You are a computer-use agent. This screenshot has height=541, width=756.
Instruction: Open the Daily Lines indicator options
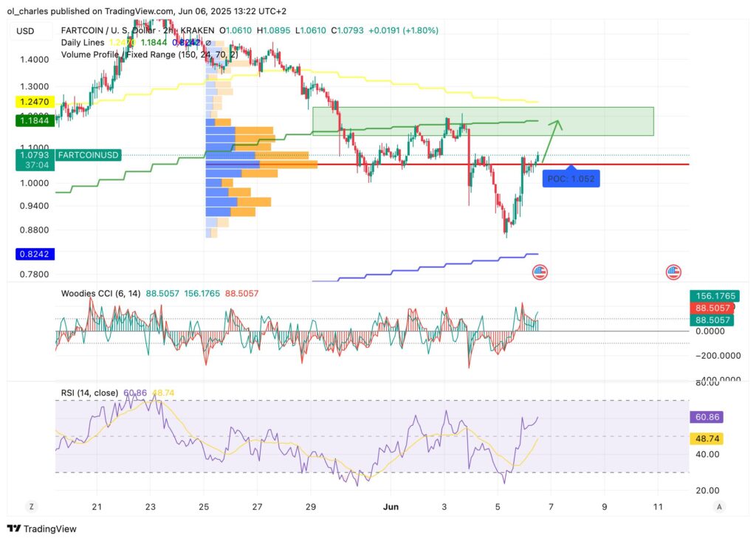coord(83,43)
